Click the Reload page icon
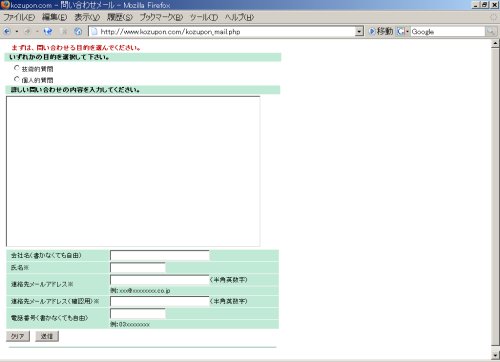 [x=48, y=32]
